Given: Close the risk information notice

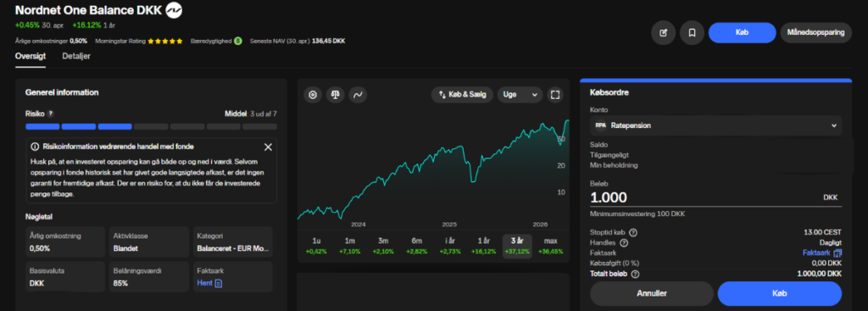Looking at the screenshot, I should pyautogui.click(x=268, y=147).
